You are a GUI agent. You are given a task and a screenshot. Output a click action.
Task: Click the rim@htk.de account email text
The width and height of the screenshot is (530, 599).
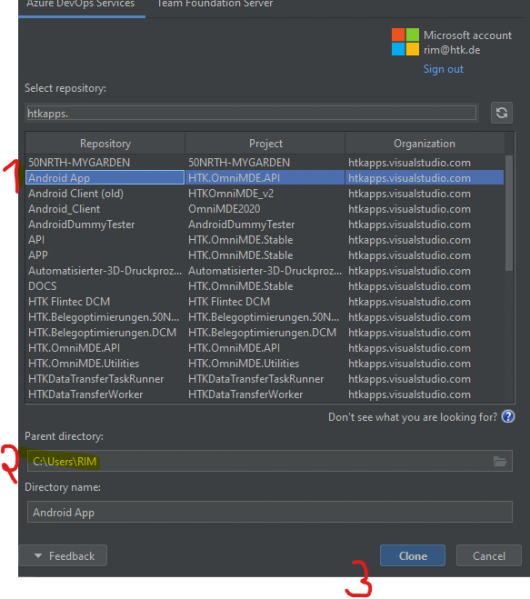[x=452, y=50]
